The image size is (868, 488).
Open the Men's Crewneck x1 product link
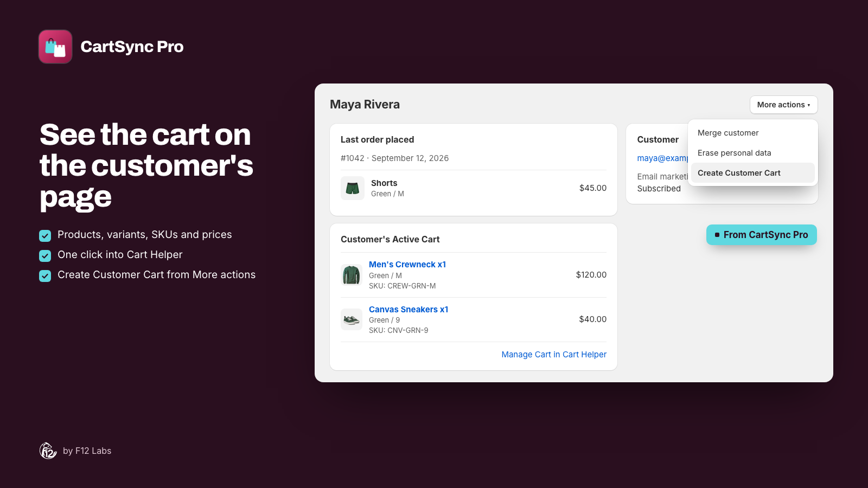[407, 265]
